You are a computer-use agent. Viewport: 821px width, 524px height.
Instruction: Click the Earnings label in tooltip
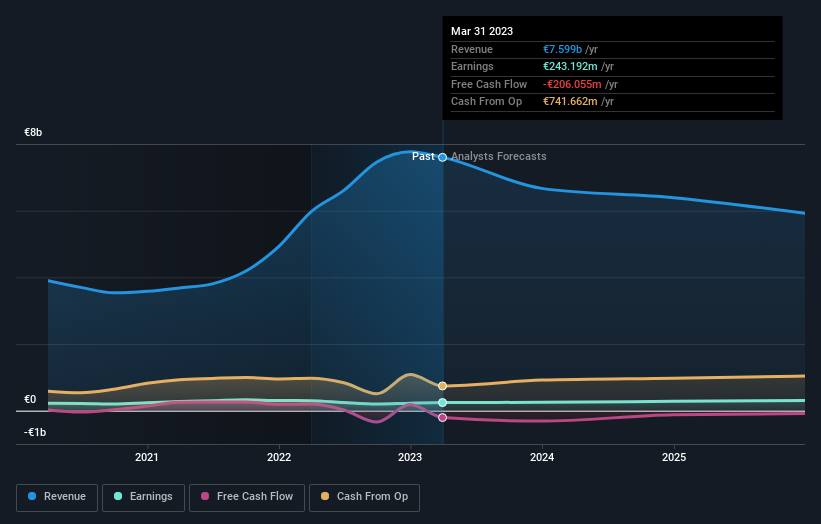(x=472, y=66)
